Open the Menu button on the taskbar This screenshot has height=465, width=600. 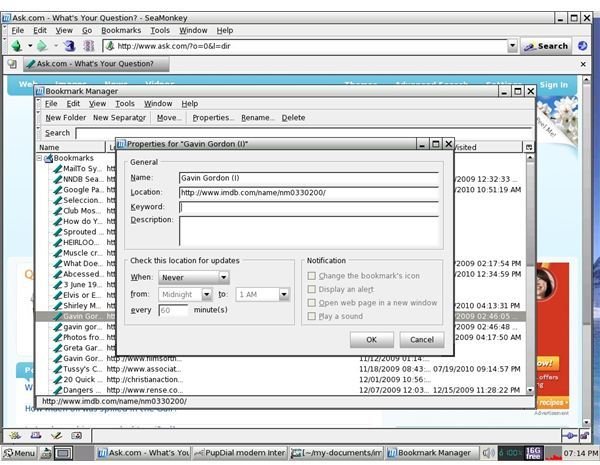pyautogui.click(x=19, y=454)
